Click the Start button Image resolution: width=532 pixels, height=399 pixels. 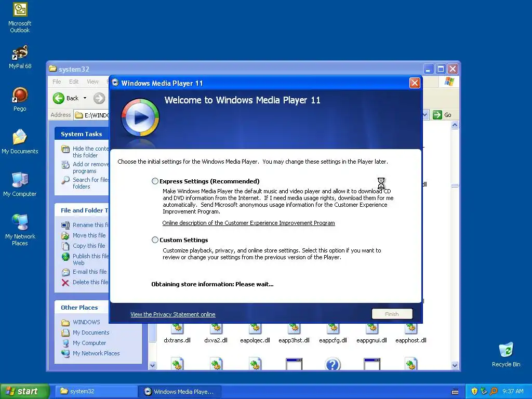25,391
